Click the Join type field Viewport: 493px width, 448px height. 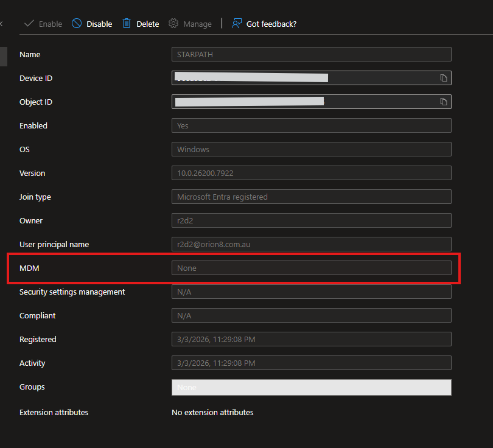click(x=311, y=197)
